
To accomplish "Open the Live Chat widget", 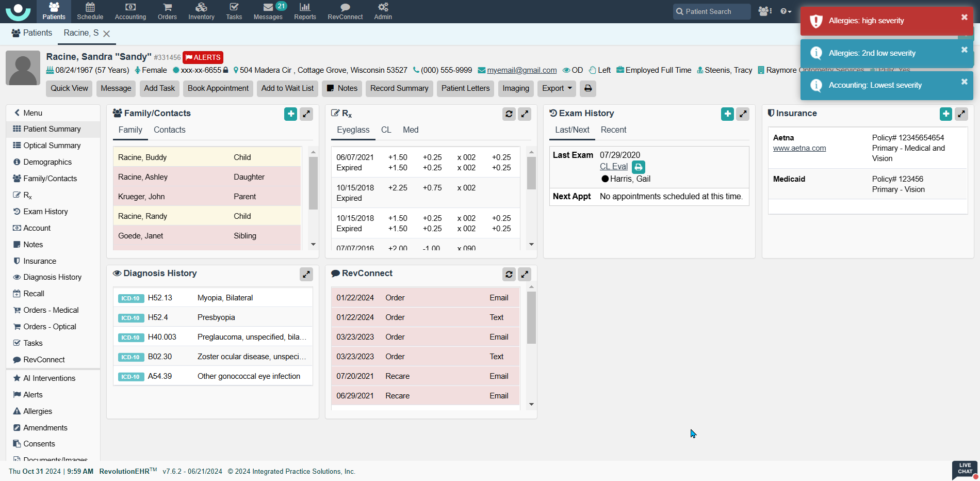I will [x=965, y=469].
